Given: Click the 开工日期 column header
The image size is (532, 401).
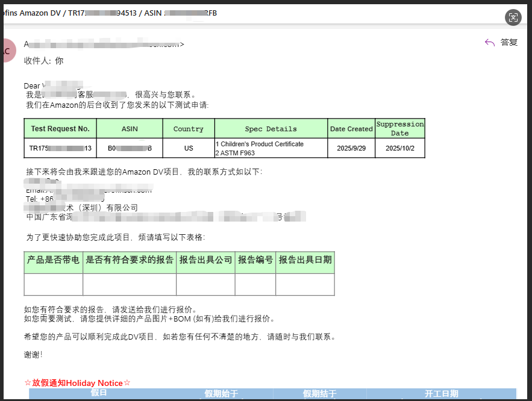Looking at the screenshot, I should [441, 394].
